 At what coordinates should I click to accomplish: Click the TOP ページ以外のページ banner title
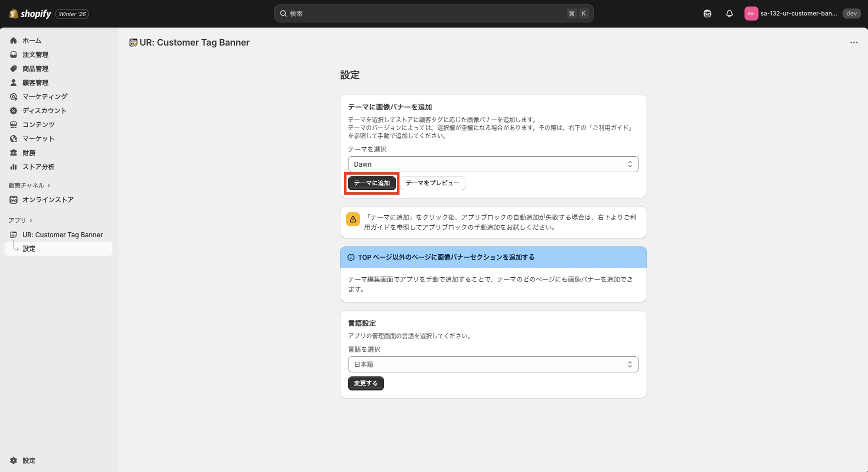(446, 257)
